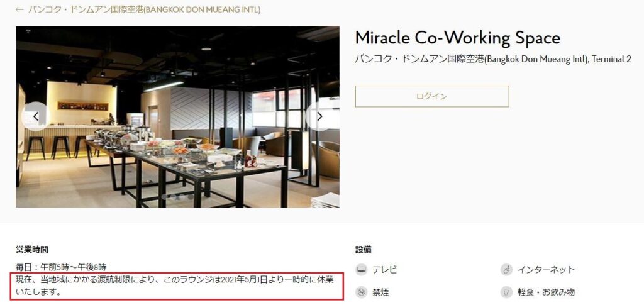Return to the Bangkok Don Mueang Intl lounge list
This screenshot has height=305, width=644.
[x=144, y=9]
